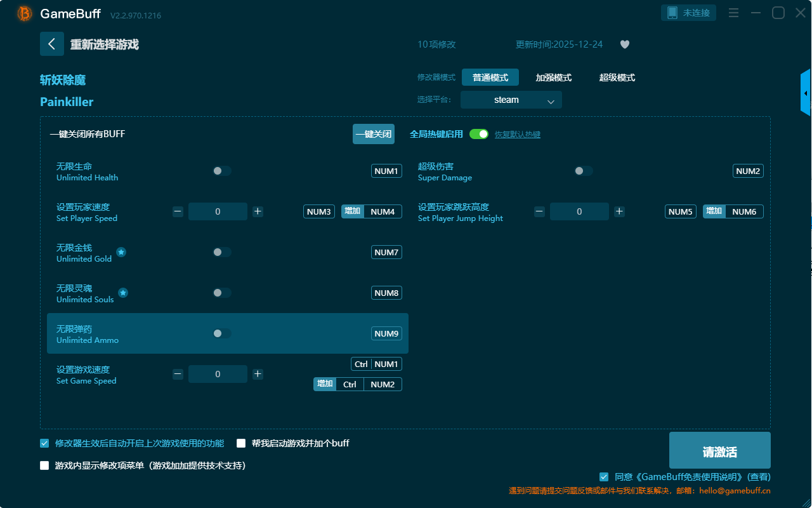Expand the right-edge side panel arrow
Screen dimensions: 812x508
[806, 93]
